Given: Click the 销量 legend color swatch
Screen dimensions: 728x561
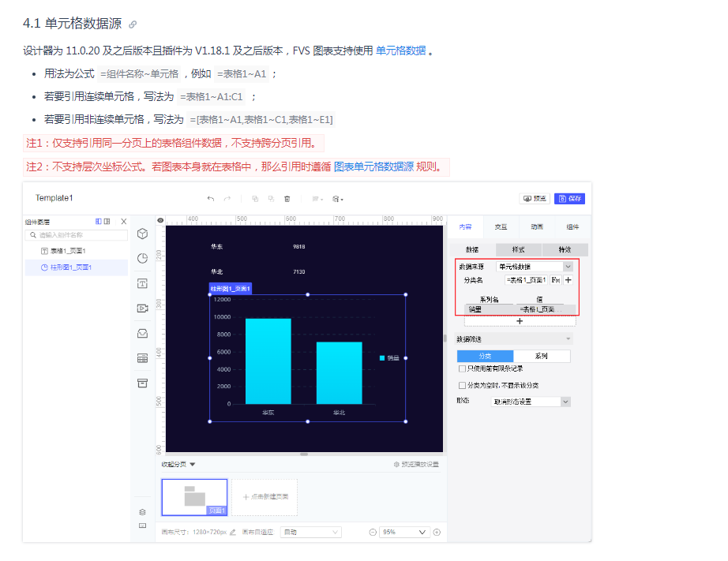Looking at the screenshot, I should (382, 357).
